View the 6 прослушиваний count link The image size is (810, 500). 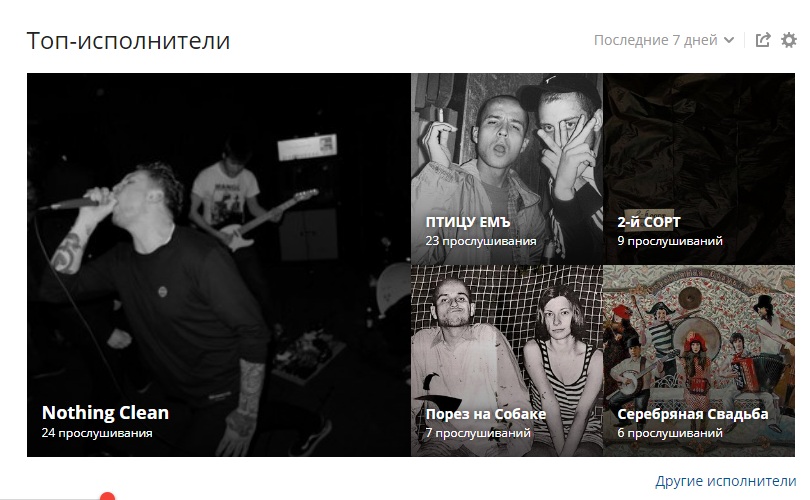click(x=670, y=433)
